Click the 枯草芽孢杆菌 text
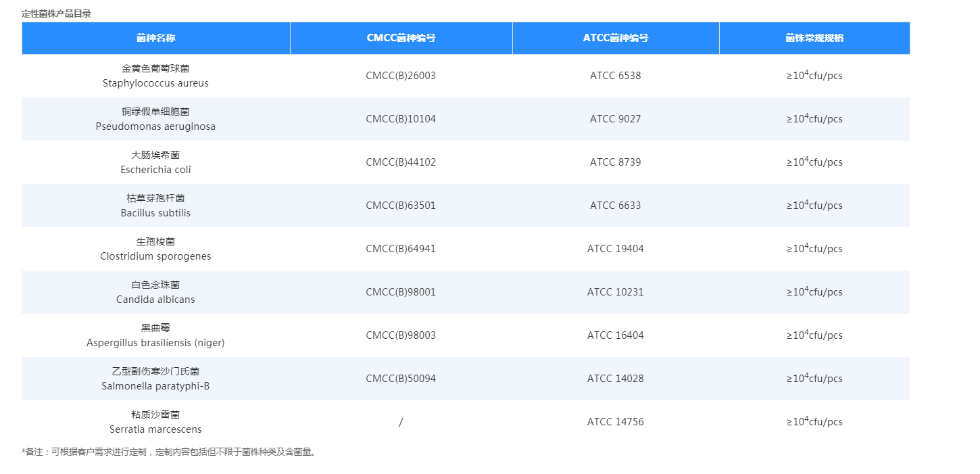Screen dimensions: 980x474 point(155,198)
